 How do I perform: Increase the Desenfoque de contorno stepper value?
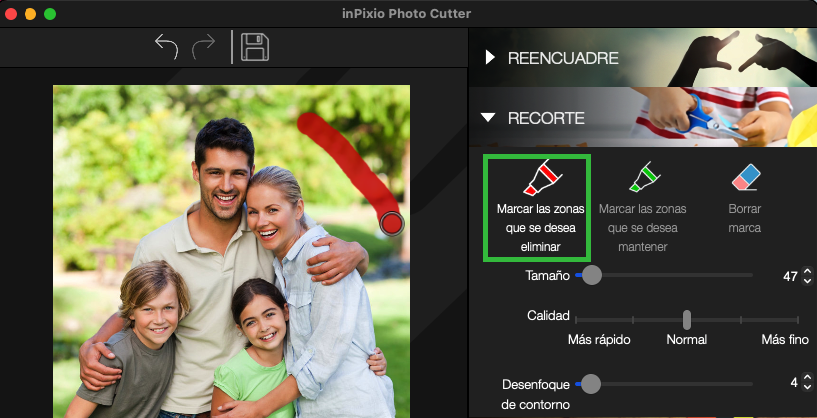pos(807,378)
